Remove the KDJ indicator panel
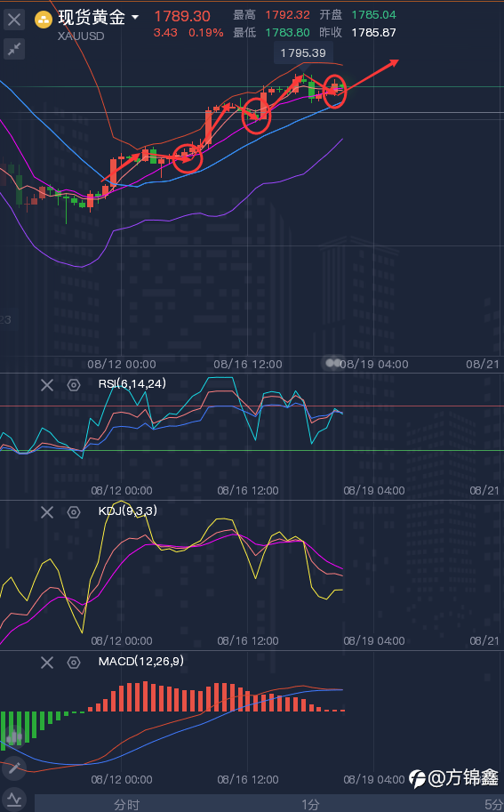Viewport: 504px width, 812px height. [47, 512]
